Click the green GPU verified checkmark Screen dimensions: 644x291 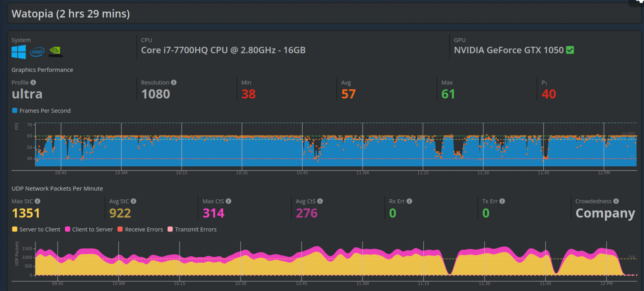(570, 50)
